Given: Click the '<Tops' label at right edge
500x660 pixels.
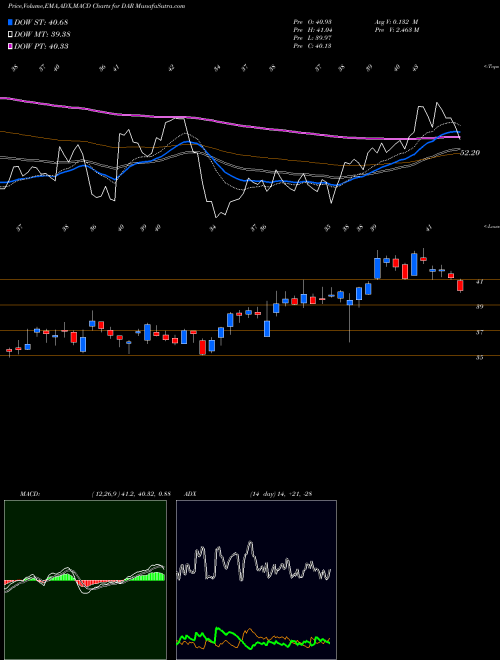Looking at the screenshot, I should click(x=491, y=67).
